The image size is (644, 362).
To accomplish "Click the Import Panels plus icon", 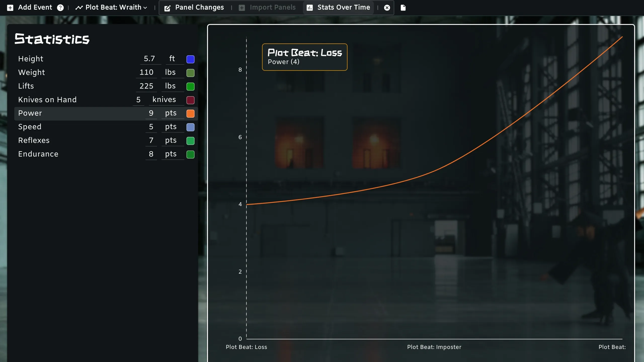I will pyautogui.click(x=242, y=8).
